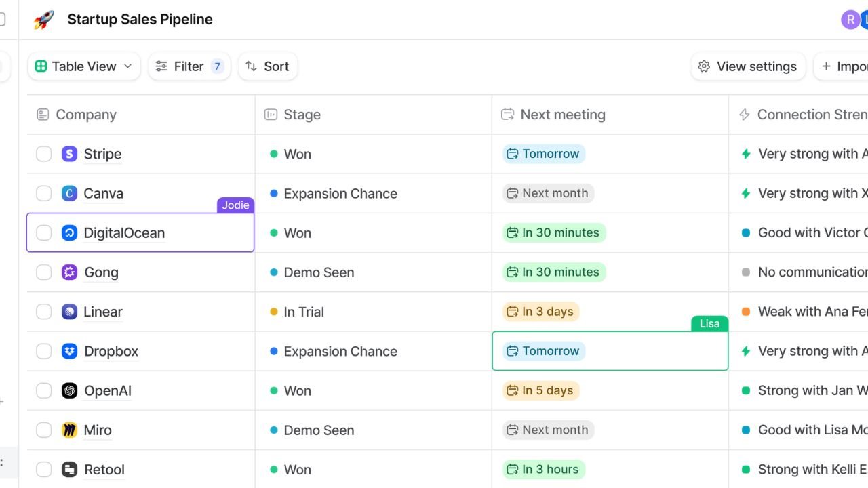868x488 pixels.
Task: Select the Dropbox row checkbox
Action: click(43, 351)
